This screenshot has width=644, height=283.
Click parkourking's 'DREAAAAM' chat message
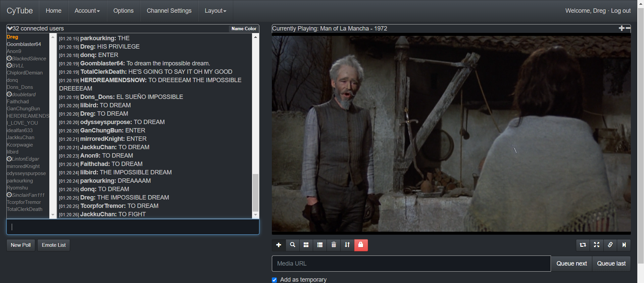coord(134,181)
